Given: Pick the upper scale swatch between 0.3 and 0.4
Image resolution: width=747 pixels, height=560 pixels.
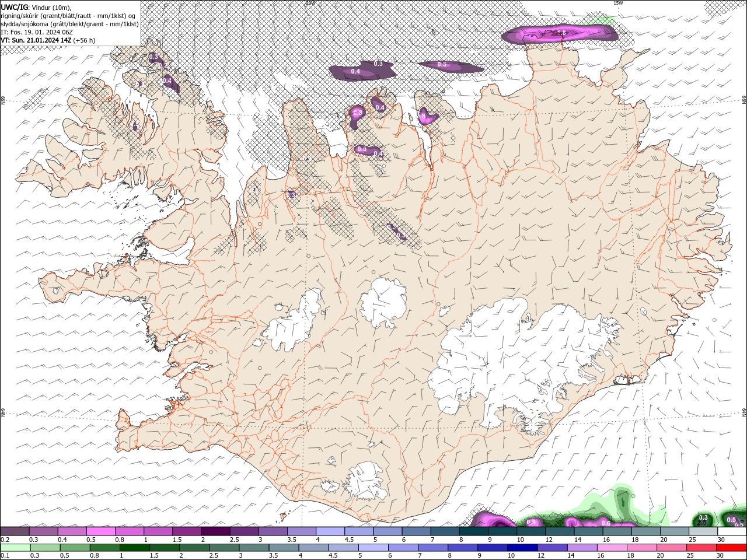Looking at the screenshot, I should coord(43,531).
